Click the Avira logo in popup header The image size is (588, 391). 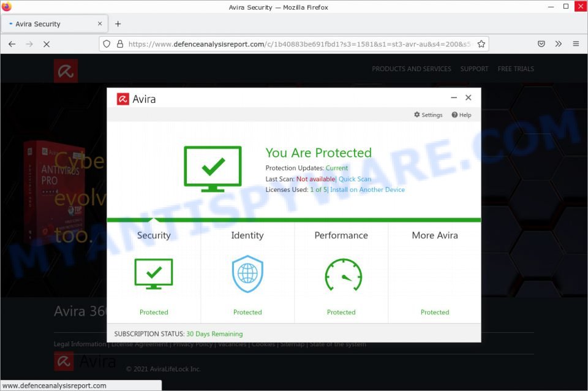(136, 99)
